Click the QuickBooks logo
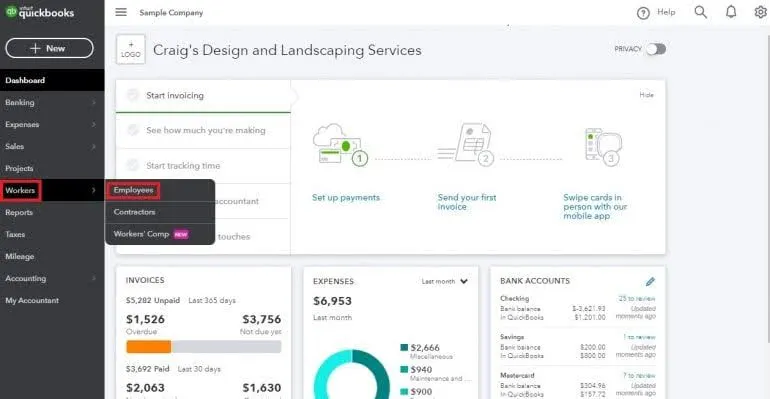Screen dimensions: 770x399 pos(40,12)
